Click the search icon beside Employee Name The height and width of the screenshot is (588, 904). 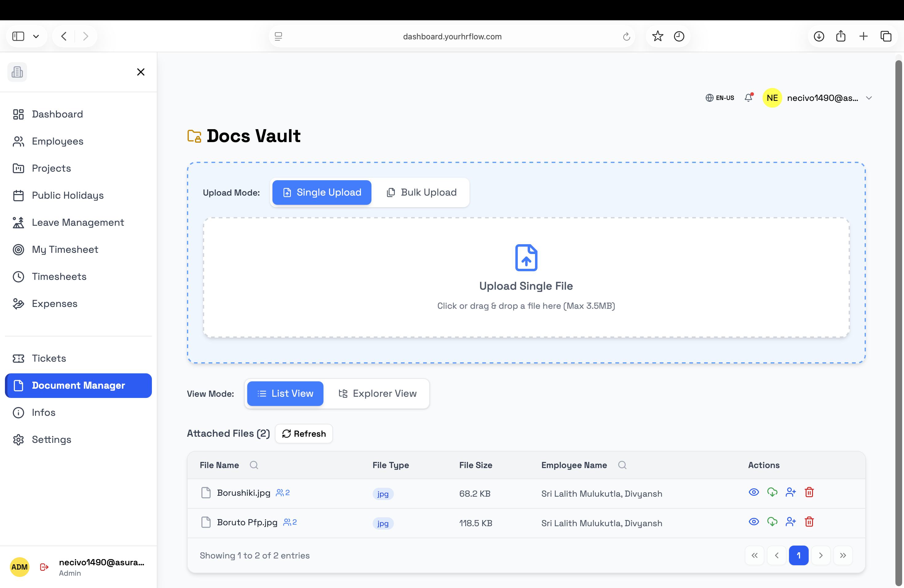pyautogui.click(x=623, y=465)
